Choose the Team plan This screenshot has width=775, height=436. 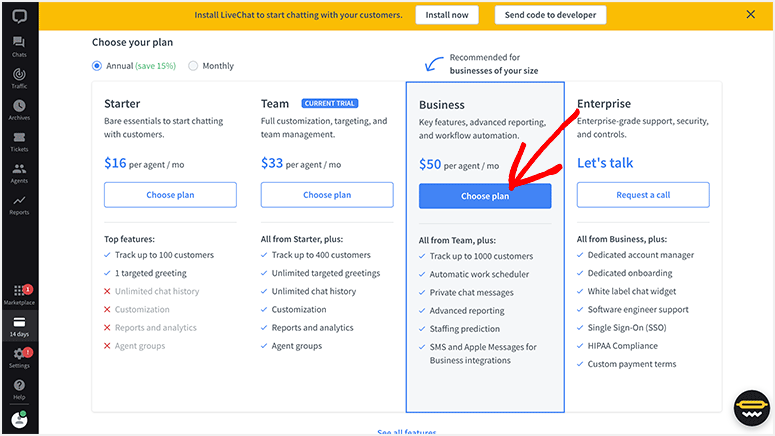[x=327, y=195]
